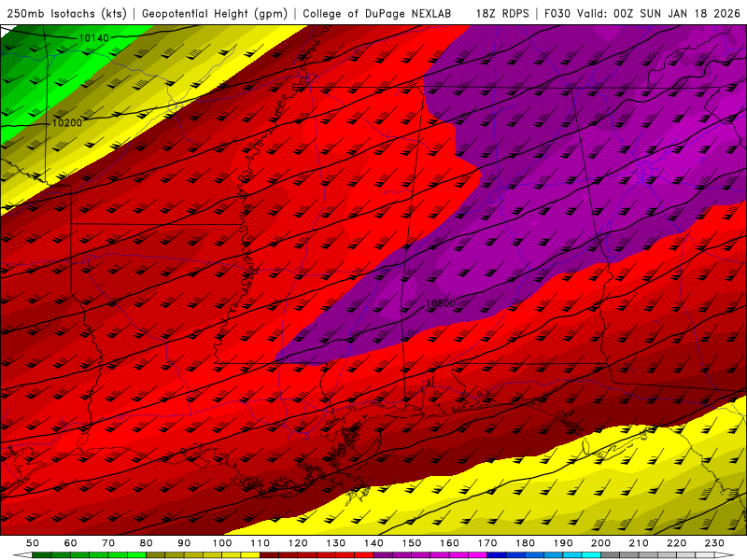Click the 60 tick label on colorbar
Screen dimensions: 747x560
tap(71, 543)
